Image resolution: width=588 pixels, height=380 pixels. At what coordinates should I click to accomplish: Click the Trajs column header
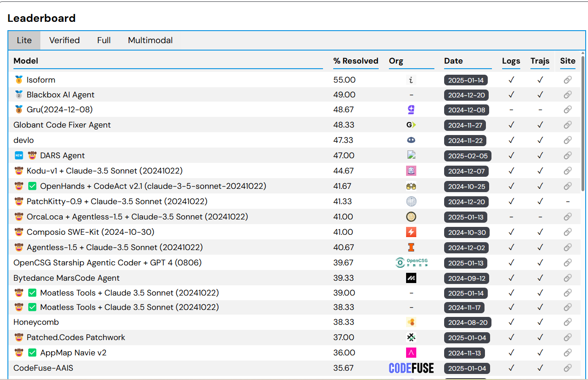point(540,61)
